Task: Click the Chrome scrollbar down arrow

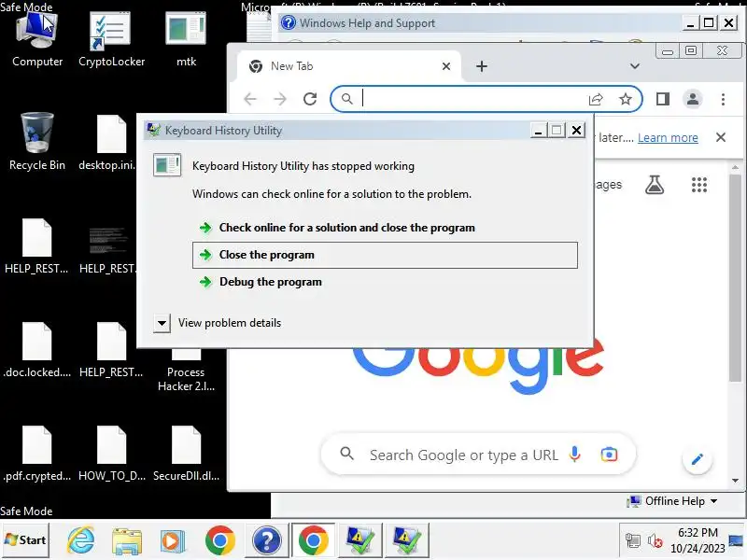Action: (x=735, y=481)
